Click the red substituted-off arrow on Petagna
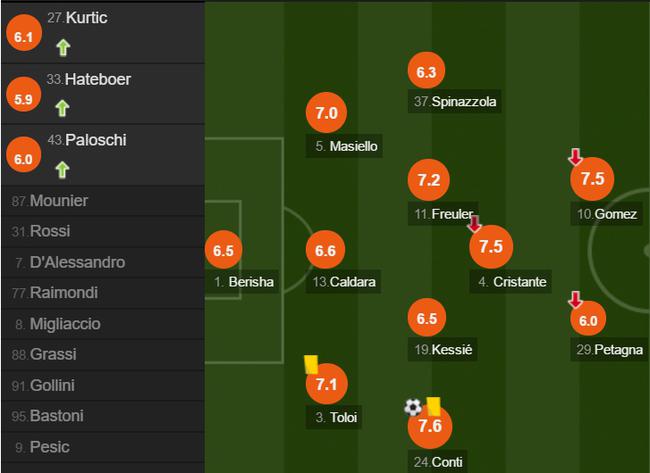650x473 pixels. [x=575, y=300]
